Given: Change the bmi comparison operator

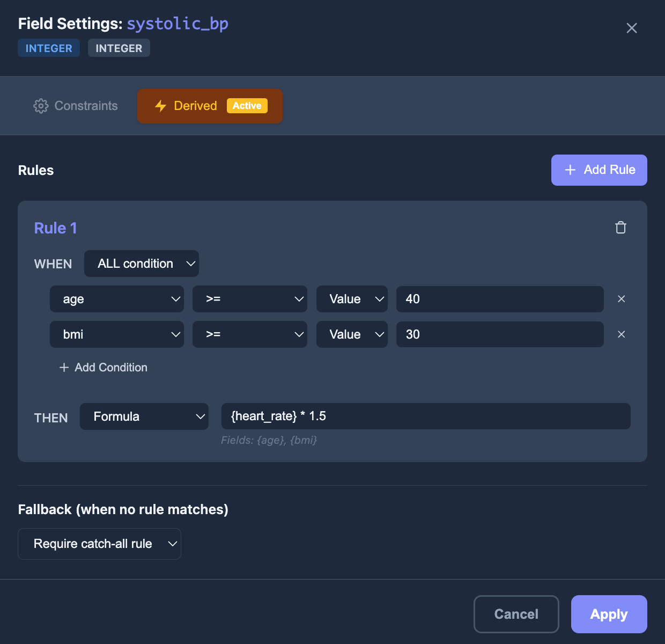Looking at the screenshot, I should click(249, 334).
